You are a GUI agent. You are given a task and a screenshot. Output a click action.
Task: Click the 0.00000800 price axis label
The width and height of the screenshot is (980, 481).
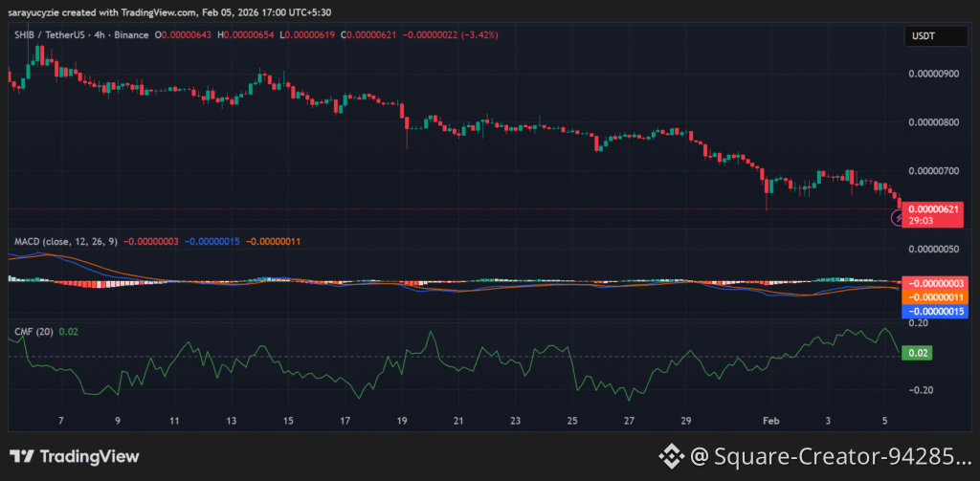point(932,121)
